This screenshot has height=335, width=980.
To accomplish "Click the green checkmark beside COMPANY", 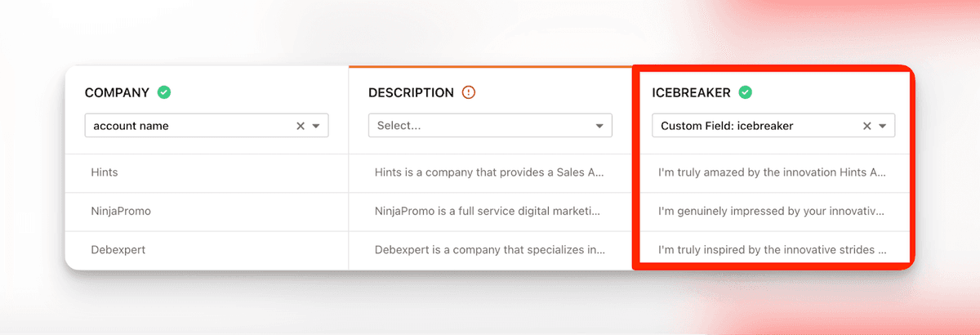I will pos(164,92).
